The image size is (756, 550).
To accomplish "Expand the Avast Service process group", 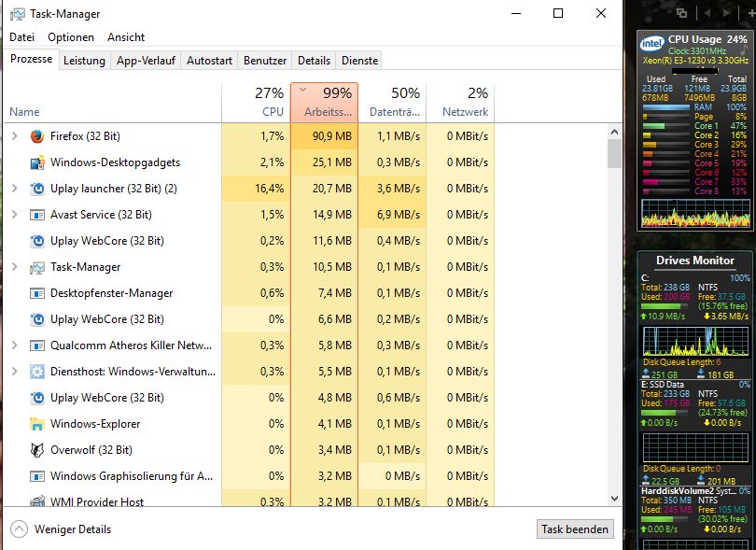I will (x=14, y=215).
